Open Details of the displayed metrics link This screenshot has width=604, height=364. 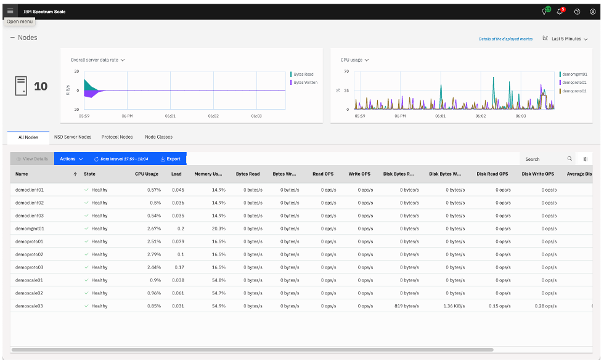(x=505, y=39)
